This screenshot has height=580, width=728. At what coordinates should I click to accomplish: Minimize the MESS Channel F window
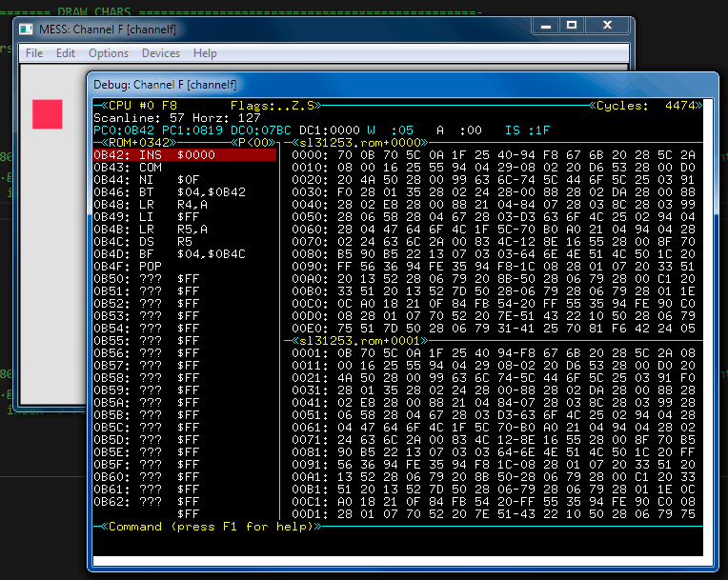[546, 26]
